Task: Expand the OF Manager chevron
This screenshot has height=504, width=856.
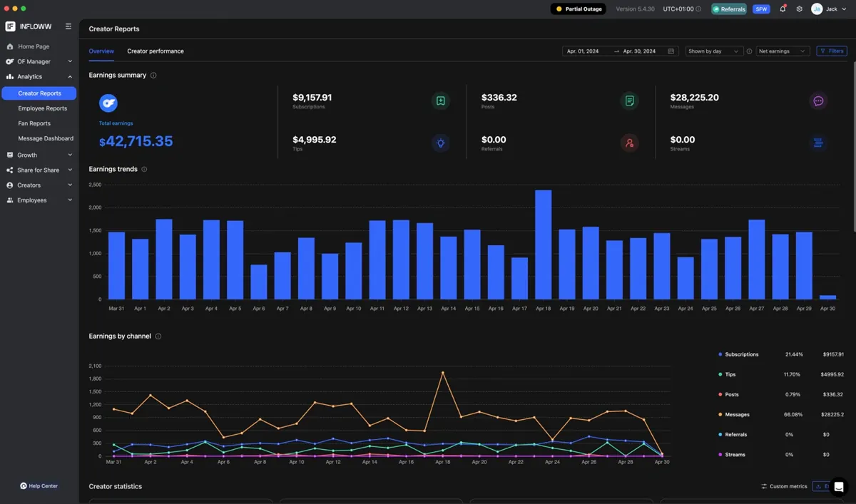Action: tap(70, 61)
